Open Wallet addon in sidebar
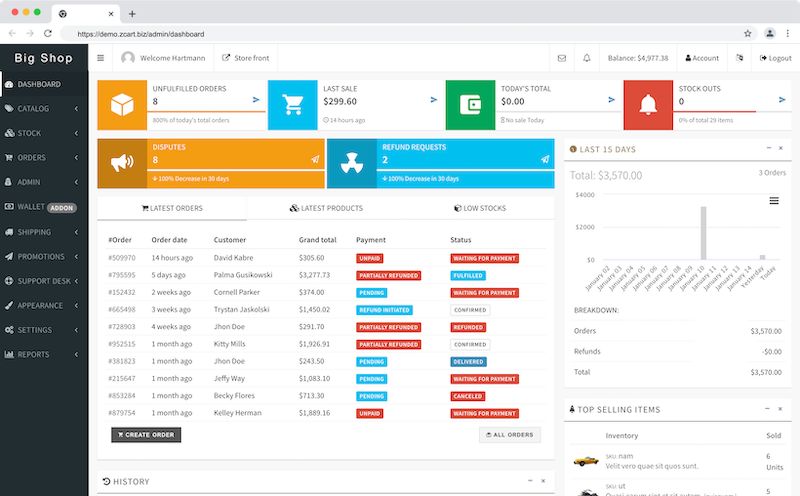The width and height of the screenshot is (800, 496). coord(44,207)
